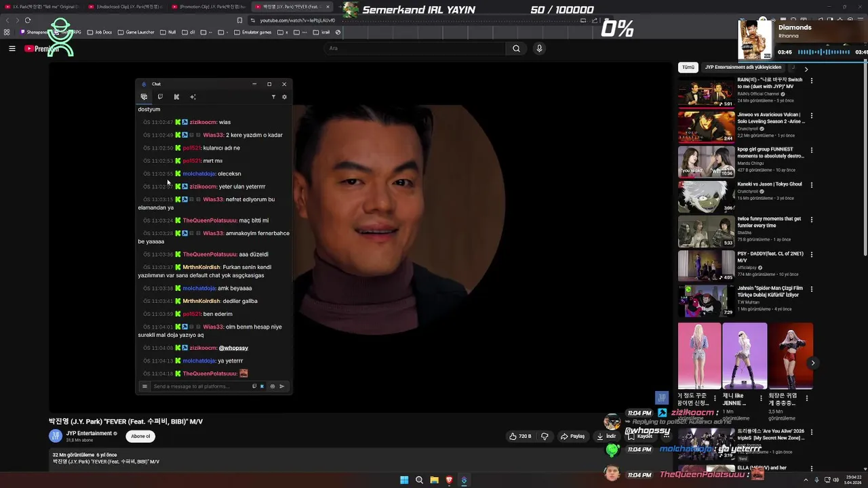Open File Explorer from taskbar
Viewport: 868px width, 488px height.
(x=434, y=480)
